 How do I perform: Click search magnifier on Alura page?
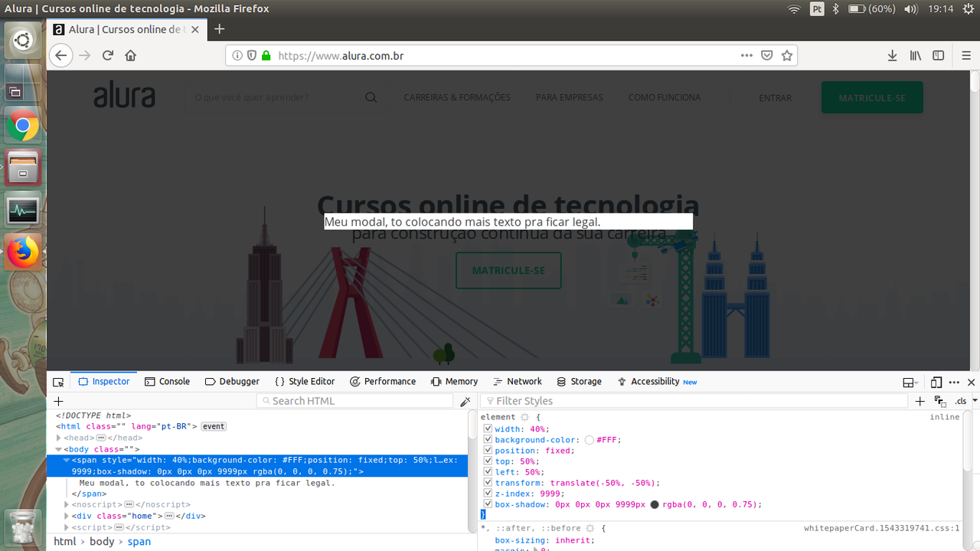click(371, 97)
